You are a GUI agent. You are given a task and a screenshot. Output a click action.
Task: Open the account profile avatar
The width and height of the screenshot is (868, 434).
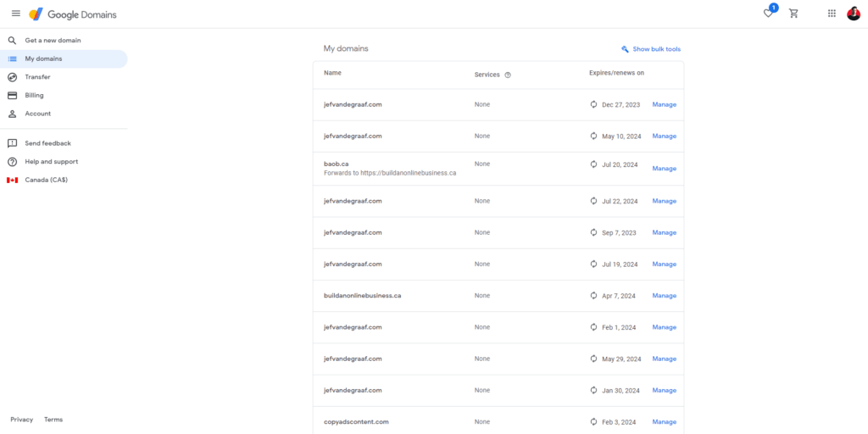tap(854, 14)
